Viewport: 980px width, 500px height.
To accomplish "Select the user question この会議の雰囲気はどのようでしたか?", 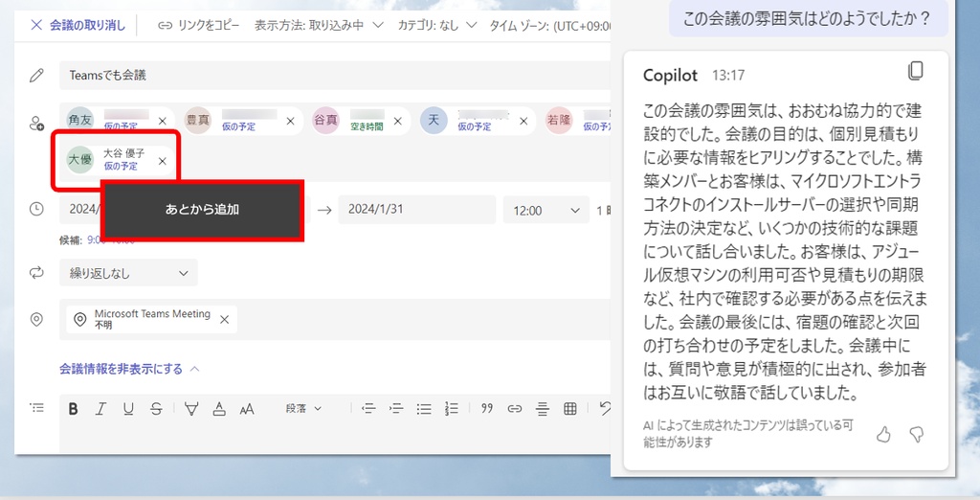I will pos(806,17).
